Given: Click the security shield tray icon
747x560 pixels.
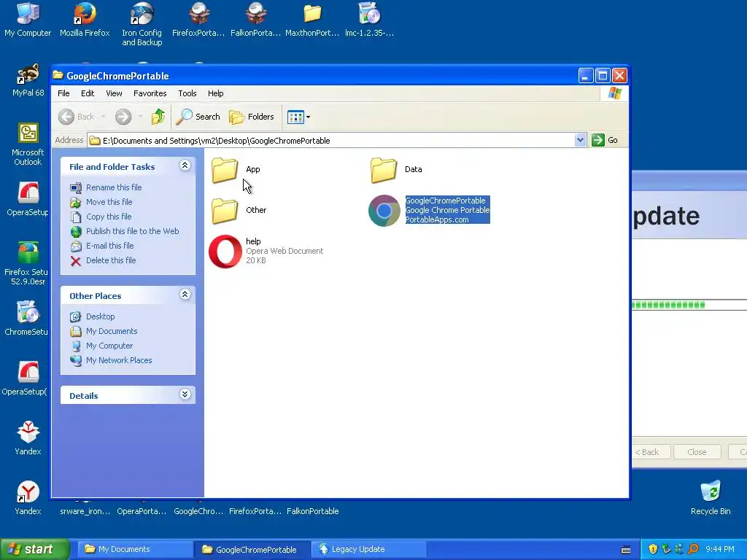Looking at the screenshot, I should click(x=653, y=550).
